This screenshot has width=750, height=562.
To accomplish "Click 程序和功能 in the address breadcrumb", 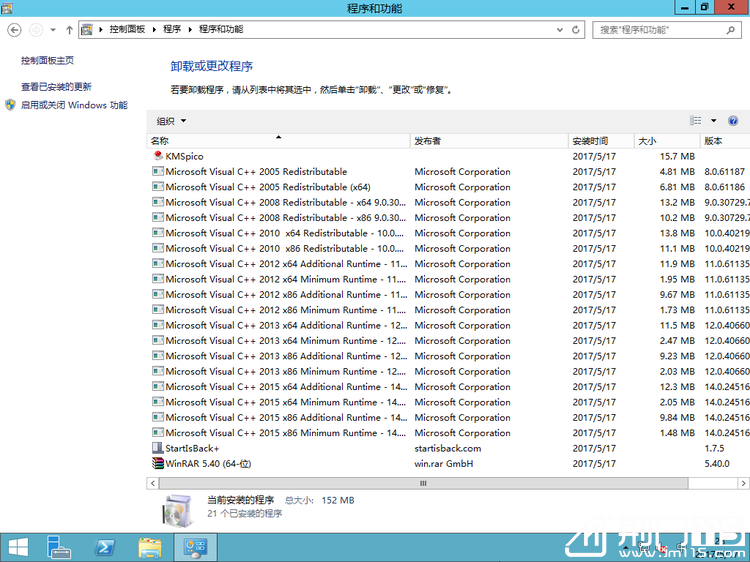I will coord(221,29).
